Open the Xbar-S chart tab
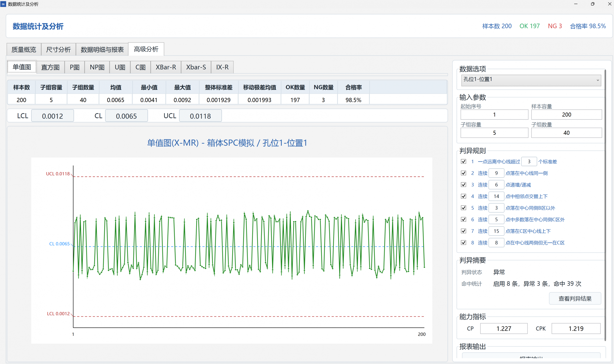 pos(196,67)
